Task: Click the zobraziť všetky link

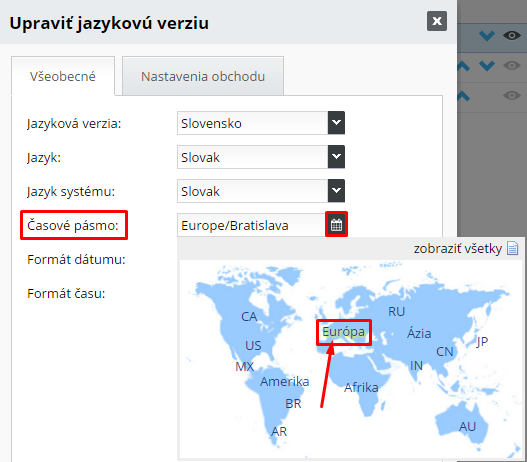Action: (458, 249)
